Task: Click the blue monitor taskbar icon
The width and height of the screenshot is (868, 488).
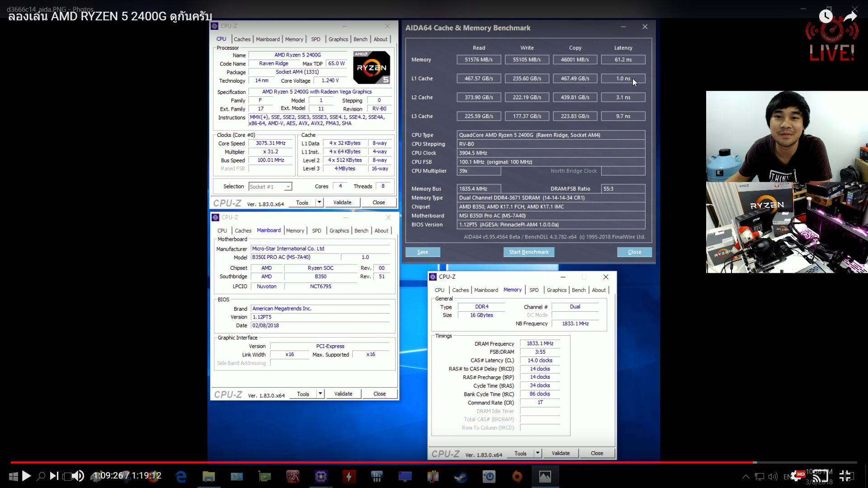Action: click(x=405, y=476)
